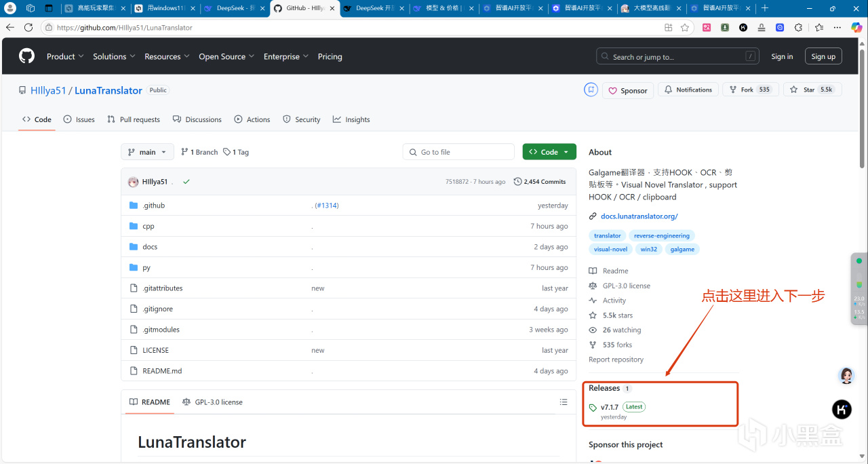Image resolution: width=868 pixels, height=464 pixels.
Task: Open the .github folder
Action: coord(153,206)
